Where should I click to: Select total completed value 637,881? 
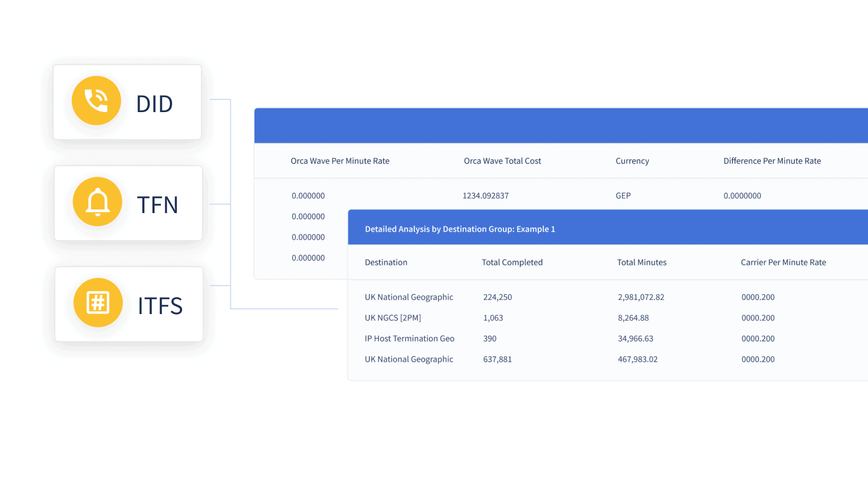pos(498,359)
